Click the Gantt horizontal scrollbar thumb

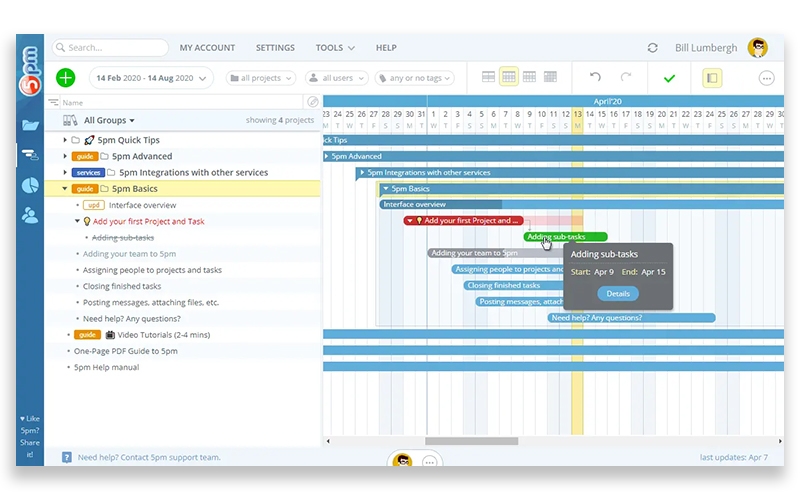click(x=471, y=441)
